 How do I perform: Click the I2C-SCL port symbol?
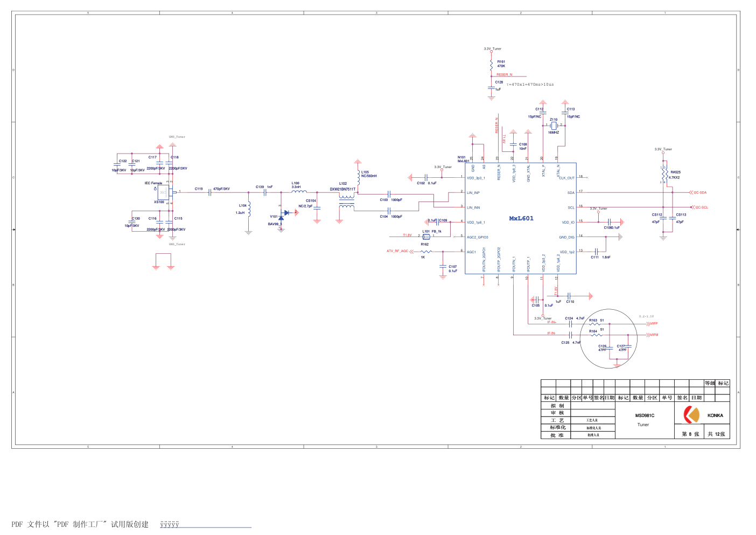[x=699, y=207]
